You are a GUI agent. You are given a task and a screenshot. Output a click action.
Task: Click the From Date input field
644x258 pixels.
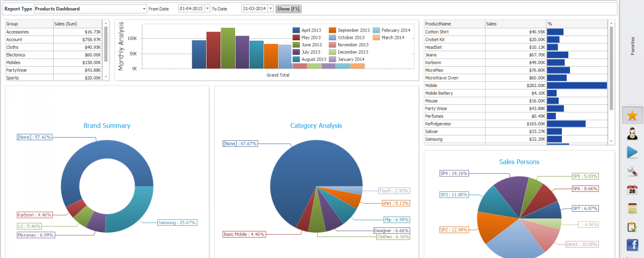(191, 9)
